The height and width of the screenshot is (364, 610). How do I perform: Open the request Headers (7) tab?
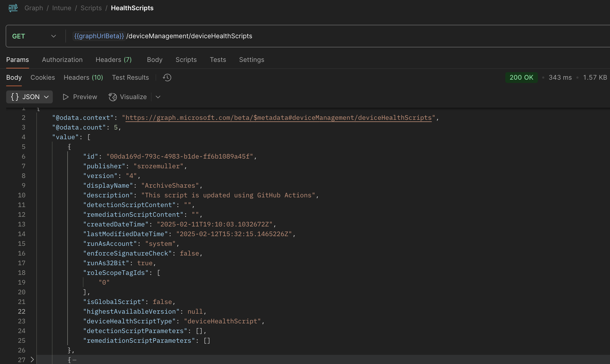point(114,60)
